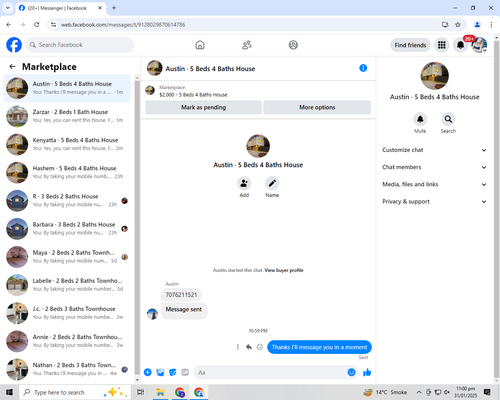This screenshot has width=500, height=400.
Task: Open the Annie 2 Beds 2 Baths conversation
Action: [x=67, y=341]
